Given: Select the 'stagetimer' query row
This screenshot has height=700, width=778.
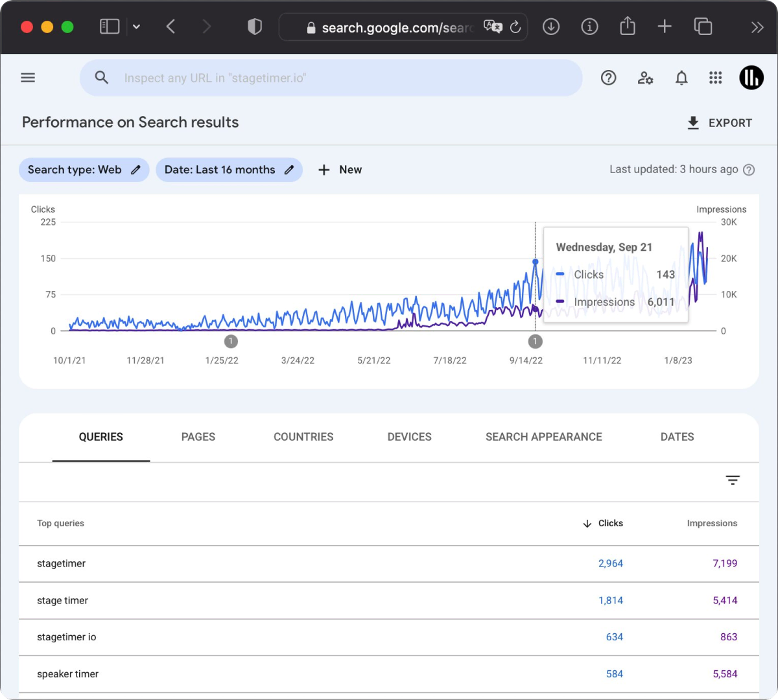Looking at the screenshot, I should point(389,564).
